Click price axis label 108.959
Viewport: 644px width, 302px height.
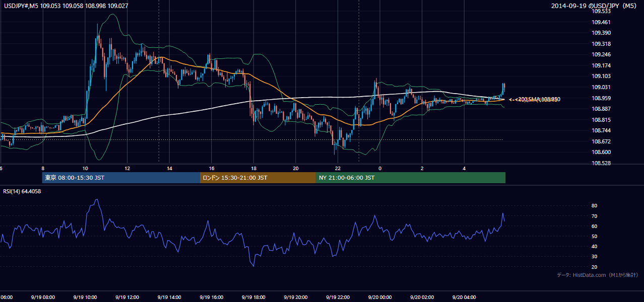601,98
